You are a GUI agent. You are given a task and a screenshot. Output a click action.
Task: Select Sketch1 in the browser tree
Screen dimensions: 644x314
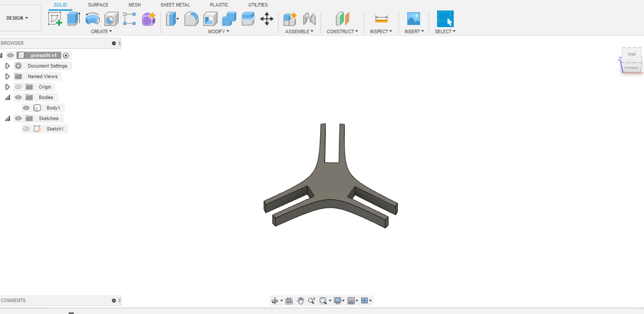55,129
